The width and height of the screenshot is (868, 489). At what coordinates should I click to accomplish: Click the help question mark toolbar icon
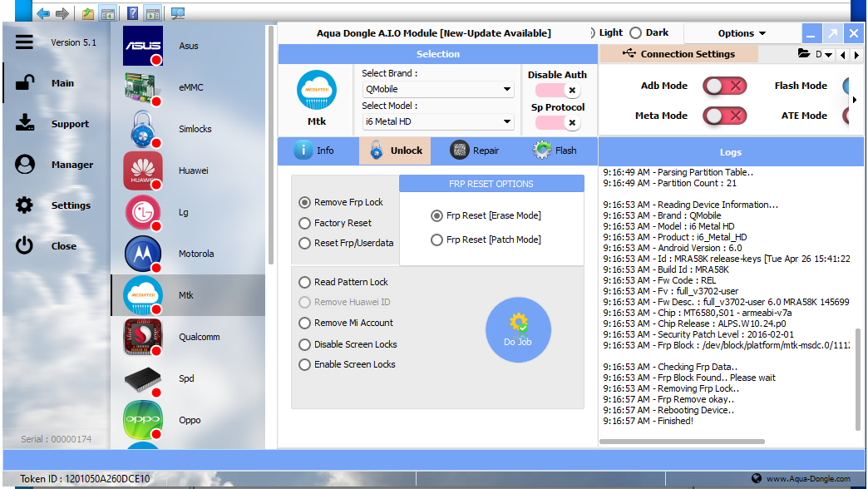point(132,13)
